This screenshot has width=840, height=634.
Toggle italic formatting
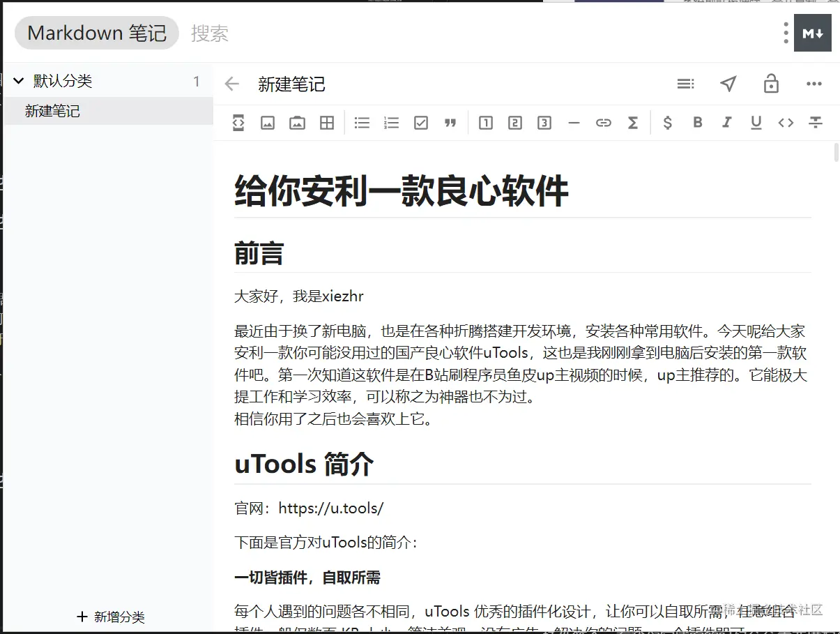coord(726,123)
